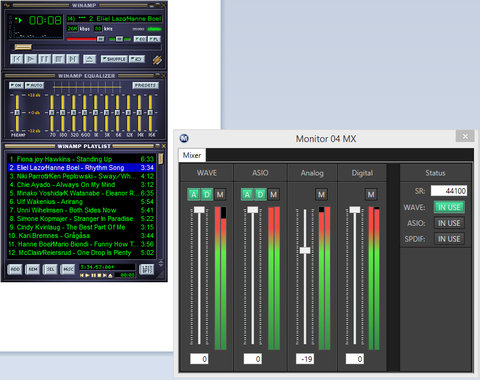Click equalizer 16K band slider

pos(150,113)
